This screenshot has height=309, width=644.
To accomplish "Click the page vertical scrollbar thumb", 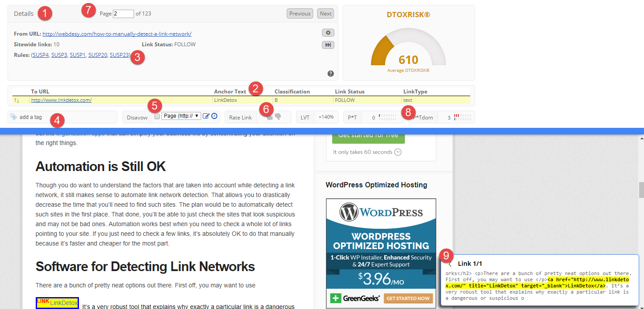I will point(641,190).
